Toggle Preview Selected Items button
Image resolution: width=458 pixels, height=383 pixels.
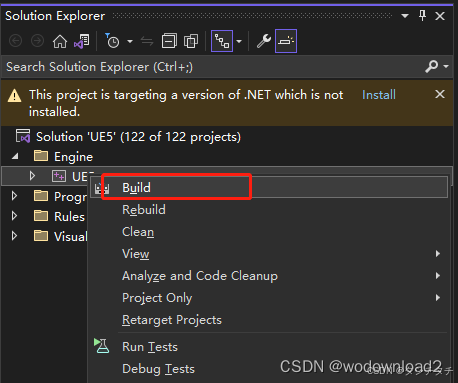[x=286, y=41]
